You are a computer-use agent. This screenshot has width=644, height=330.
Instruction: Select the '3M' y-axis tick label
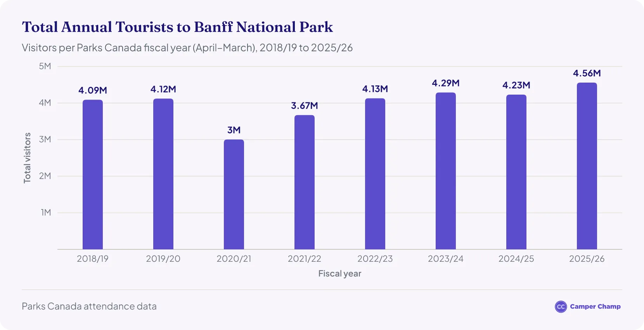45,139
